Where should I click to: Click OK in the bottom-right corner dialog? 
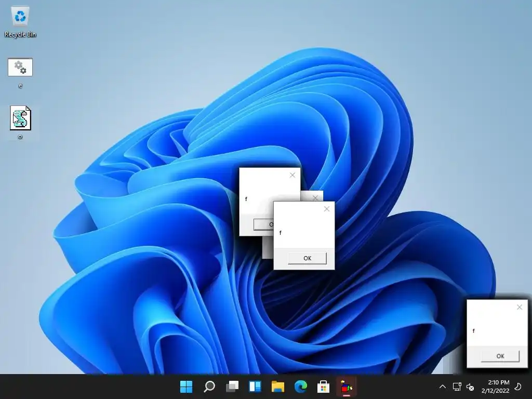[x=500, y=356]
